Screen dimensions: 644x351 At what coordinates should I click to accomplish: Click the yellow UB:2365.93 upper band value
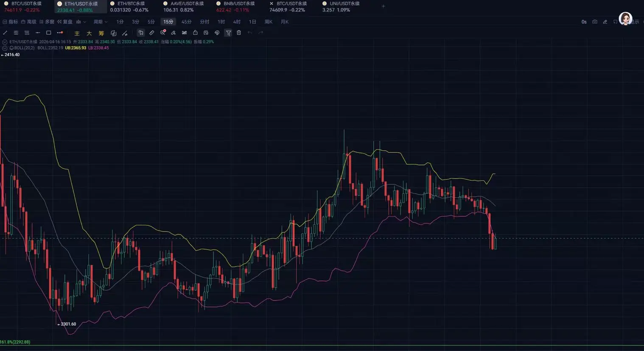click(76, 48)
